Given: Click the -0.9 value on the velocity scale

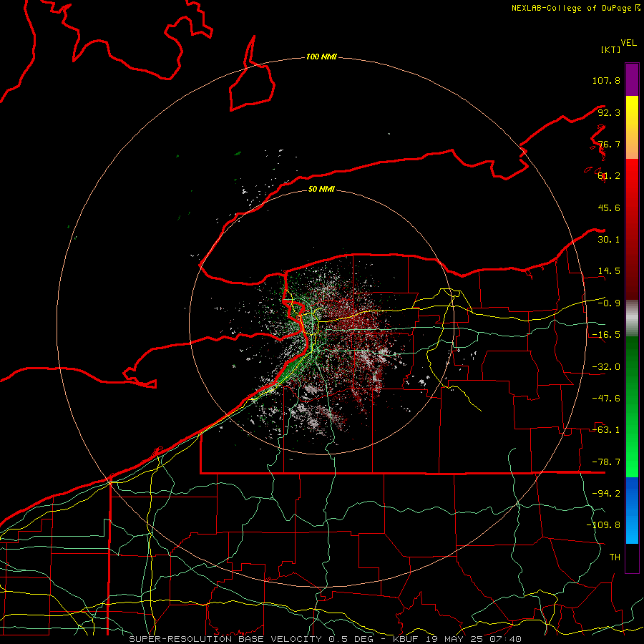Looking at the screenshot, I should pyautogui.click(x=609, y=303).
